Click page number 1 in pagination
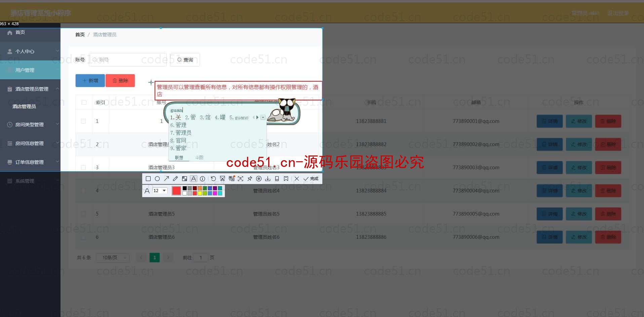 pyautogui.click(x=155, y=258)
